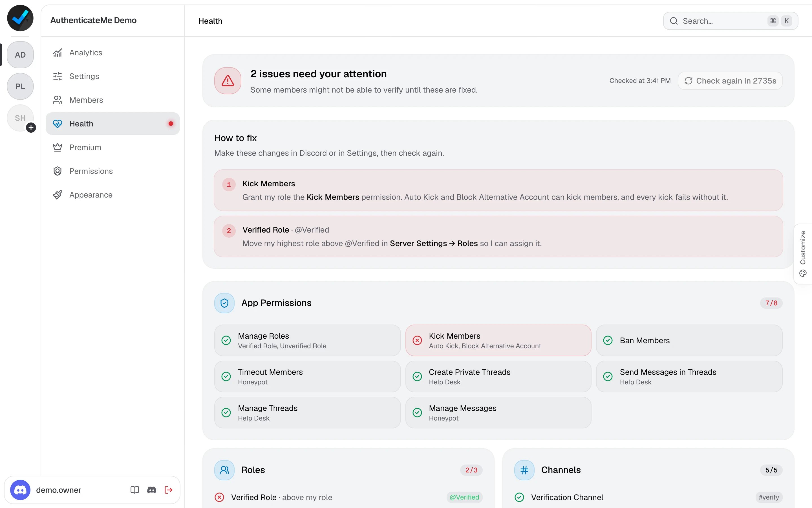Screen dimensions: 812x508
Task: Click the AuthenticateMe checkmark logo
Action: [x=20, y=18]
